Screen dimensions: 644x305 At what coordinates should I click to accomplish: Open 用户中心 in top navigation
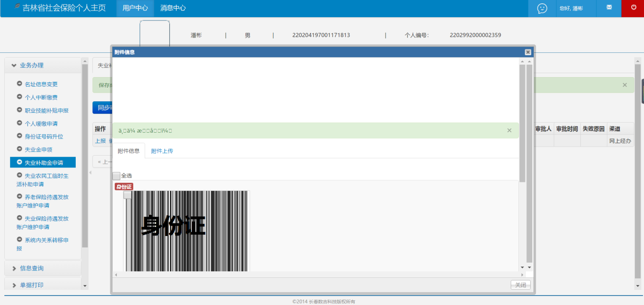click(x=135, y=8)
